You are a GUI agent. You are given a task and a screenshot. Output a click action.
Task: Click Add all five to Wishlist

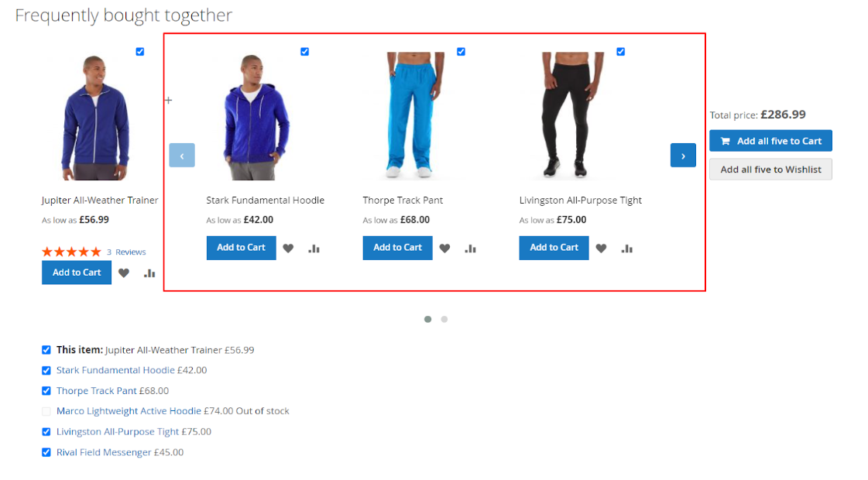tap(770, 170)
